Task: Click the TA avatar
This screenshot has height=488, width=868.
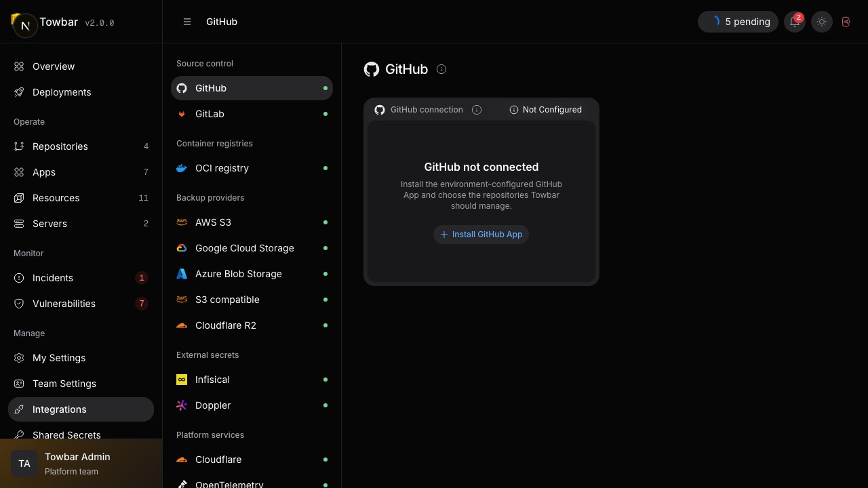Action: point(24,464)
